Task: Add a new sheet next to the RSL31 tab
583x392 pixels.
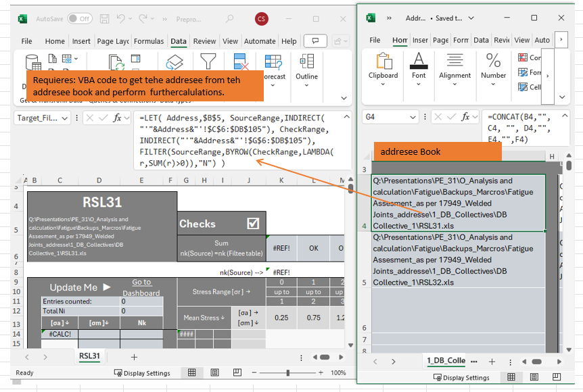Action: 134,357
